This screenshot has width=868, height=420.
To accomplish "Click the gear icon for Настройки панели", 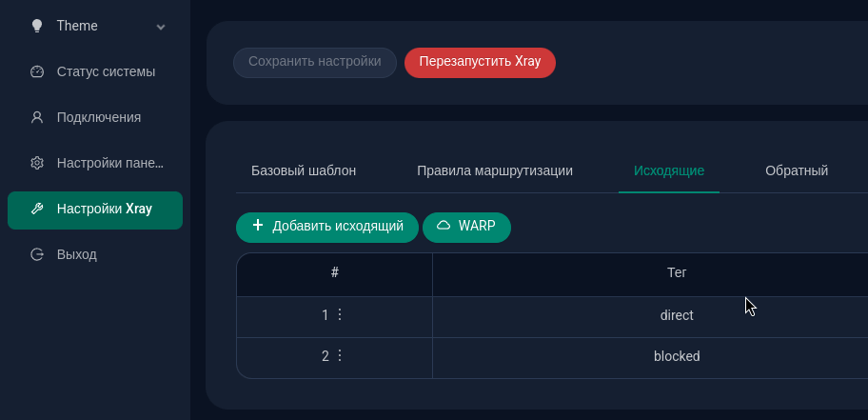I will tap(37, 163).
